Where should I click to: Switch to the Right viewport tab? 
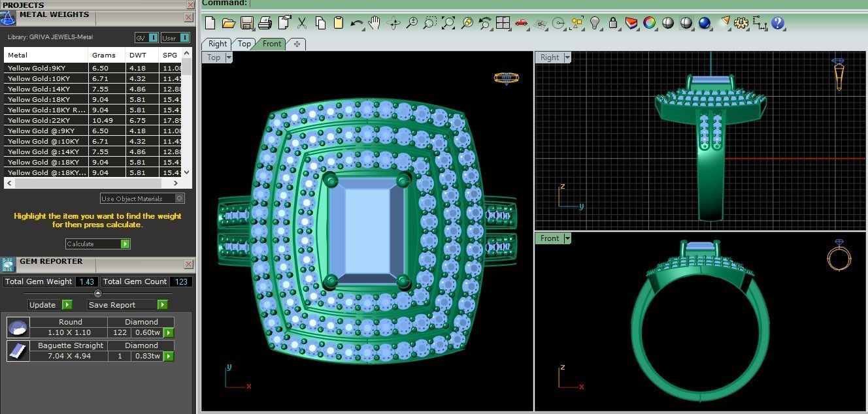point(218,44)
